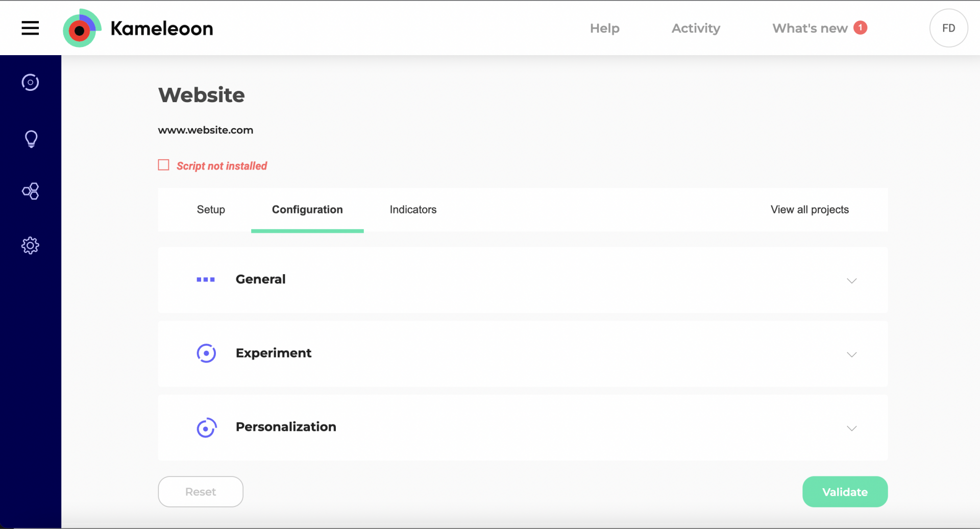Click the Website page heading

[x=202, y=95]
